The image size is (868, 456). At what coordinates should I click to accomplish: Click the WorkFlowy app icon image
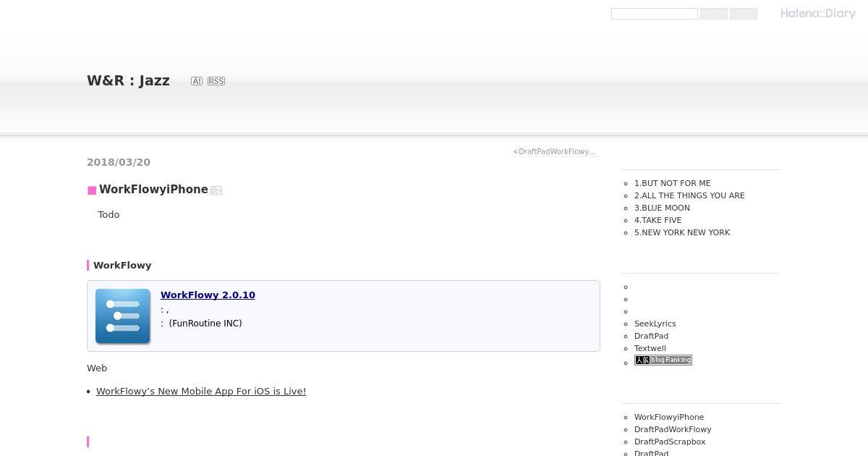[123, 316]
